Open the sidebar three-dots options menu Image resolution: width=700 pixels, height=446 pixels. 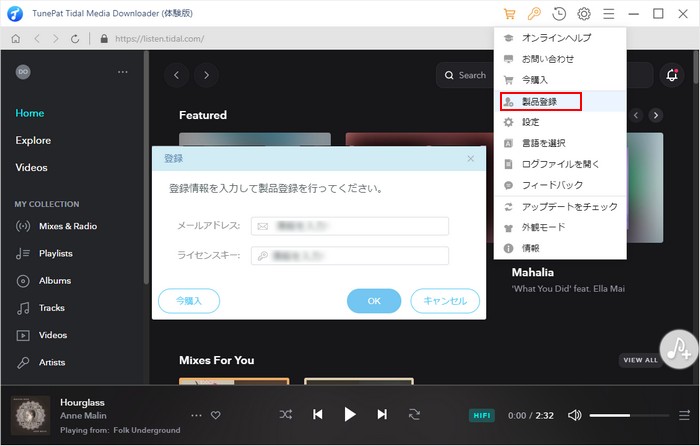(123, 72)
